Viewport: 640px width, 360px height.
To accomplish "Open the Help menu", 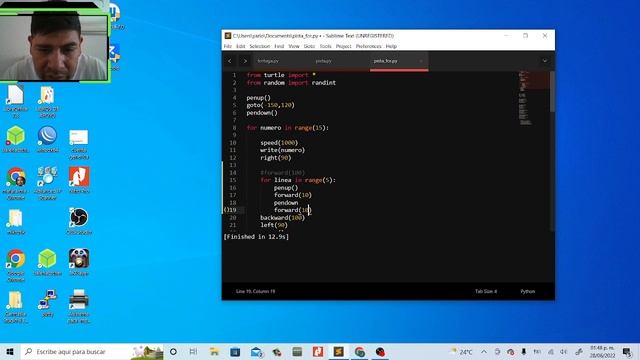I will [x=391, y=47].
